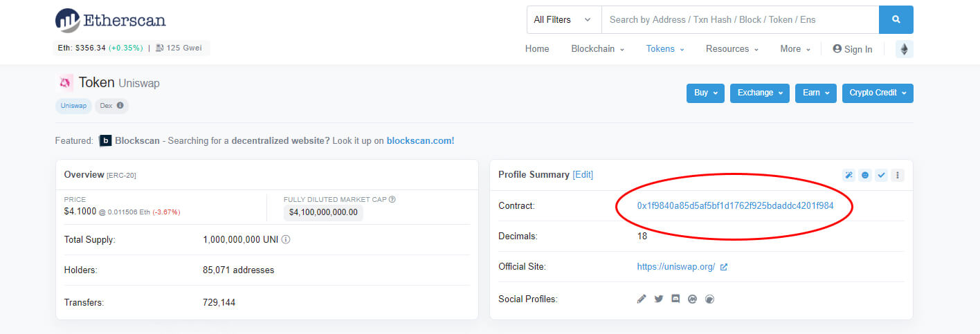Open the Crypto Credit dropdown button
Image resolution: width=980 pixels, height=334 pixels.
pyautogui.click(x=878, y=93)
